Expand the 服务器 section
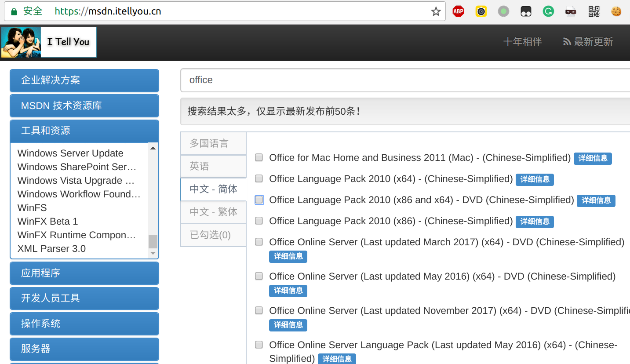The width and height of the screenshot is (630, 364). (84, 349)
